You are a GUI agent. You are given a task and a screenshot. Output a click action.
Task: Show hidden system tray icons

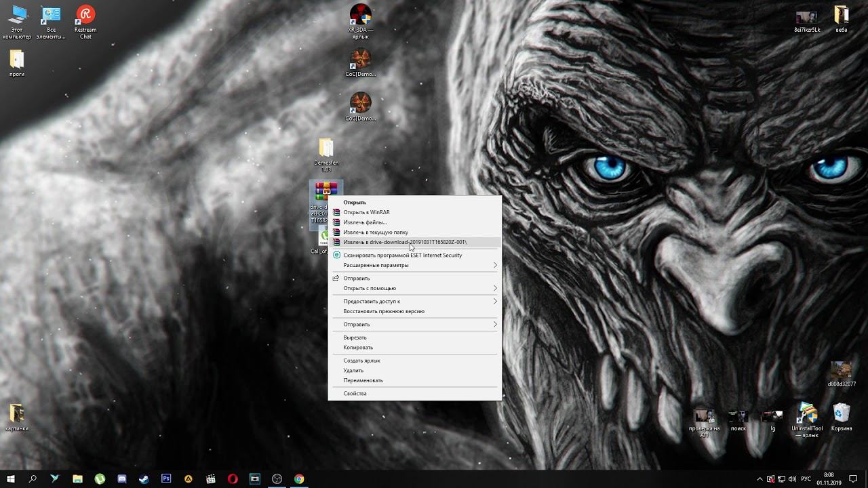pos(759,479)
